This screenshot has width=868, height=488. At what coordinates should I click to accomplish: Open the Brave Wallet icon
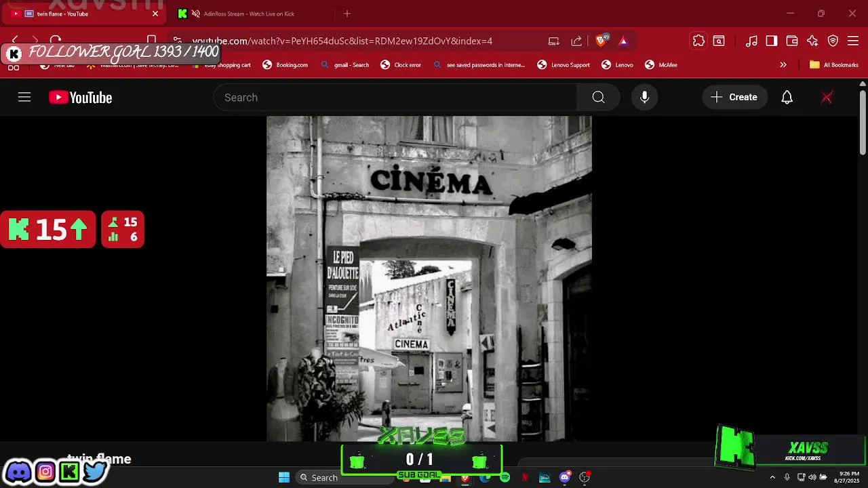click(x=792, y=41)
